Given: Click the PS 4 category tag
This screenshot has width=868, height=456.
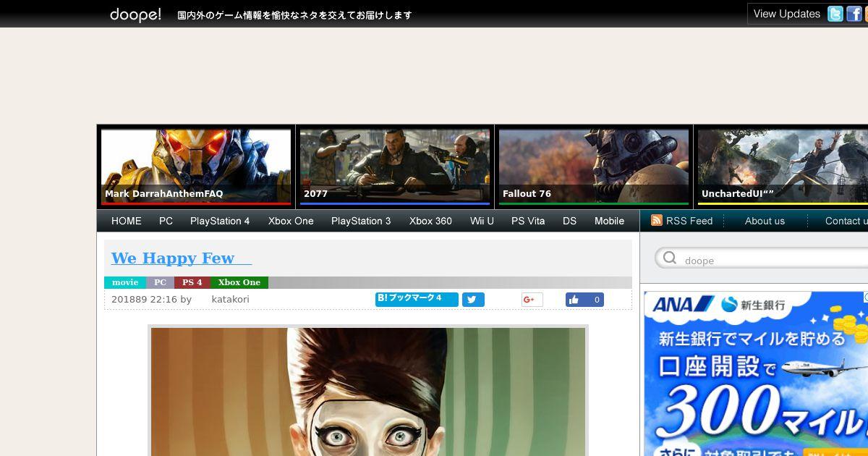Looking at the screenshot, I should (x=192, y=282).
